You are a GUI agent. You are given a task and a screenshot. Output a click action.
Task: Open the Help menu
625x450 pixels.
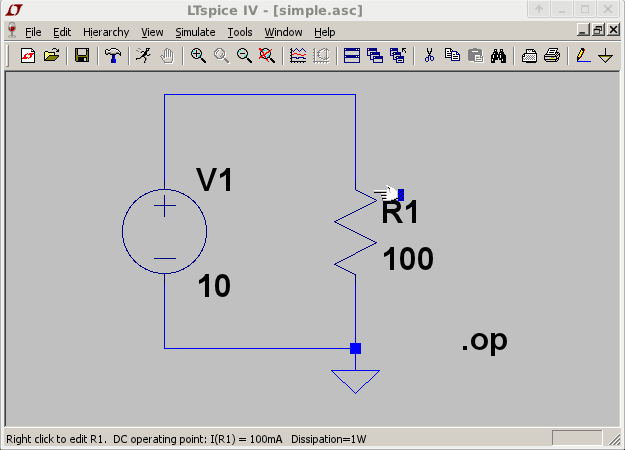(x=324, y=32)
